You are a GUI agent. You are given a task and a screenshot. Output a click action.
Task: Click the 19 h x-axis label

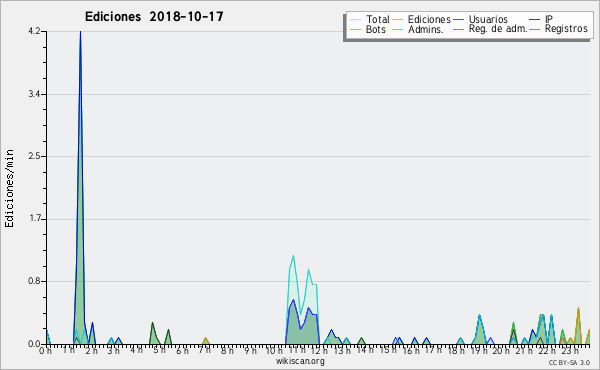[478, 350]
